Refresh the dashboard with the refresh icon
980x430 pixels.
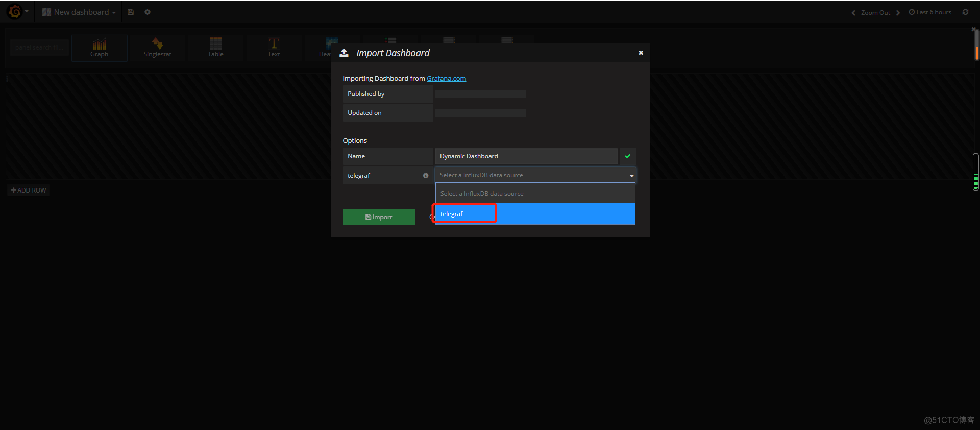(965, 12)
